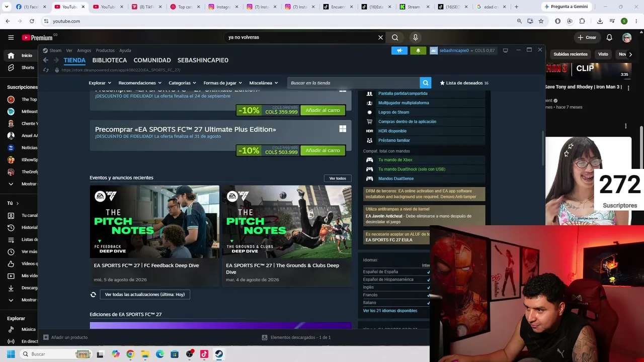Select the Subidas recientes chip
The width and height of the screenshot is (644, 362).
tap(571, 54)
